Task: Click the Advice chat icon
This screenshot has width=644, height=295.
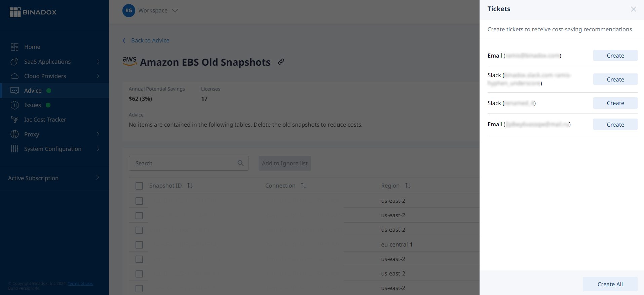Action: pyautogui.click(x=14, y=91)
